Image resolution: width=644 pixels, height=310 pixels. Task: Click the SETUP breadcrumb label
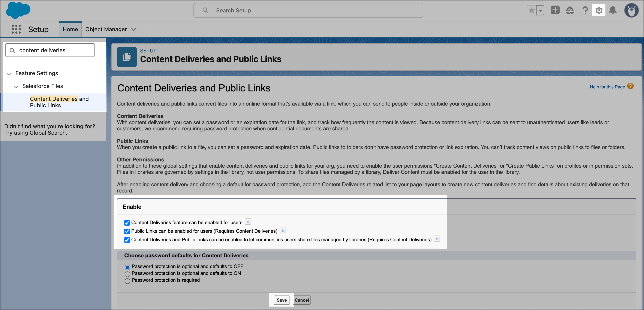148,51
